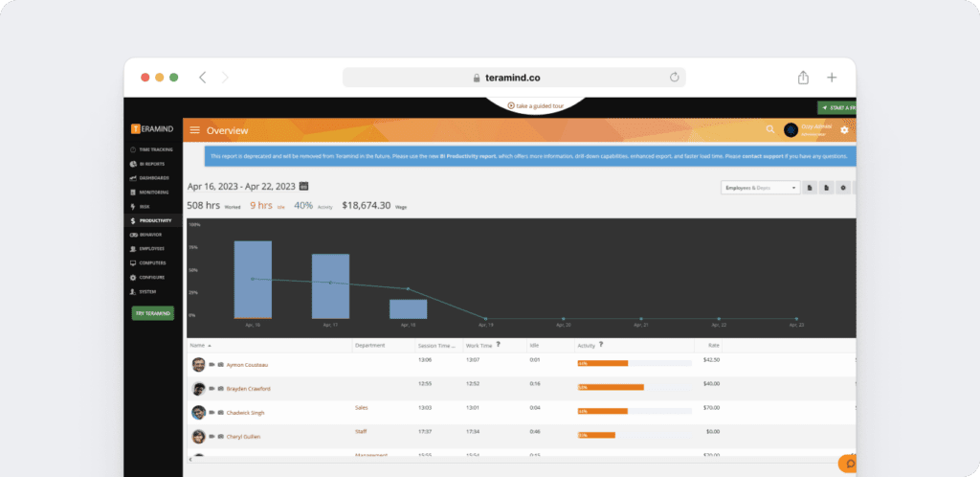The height and width of the screenshot is (477, 980).
Task: Open Configure in sidebar
Action: tap(147, 278)
